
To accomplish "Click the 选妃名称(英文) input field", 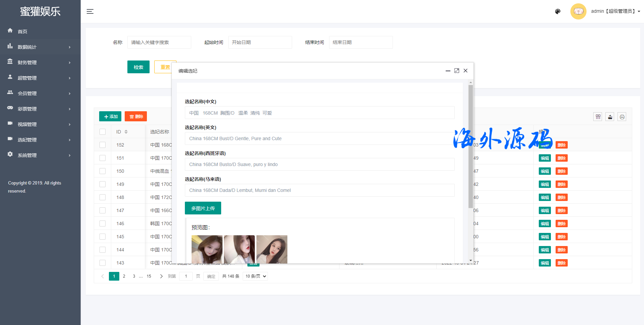I will pos(319,138).
